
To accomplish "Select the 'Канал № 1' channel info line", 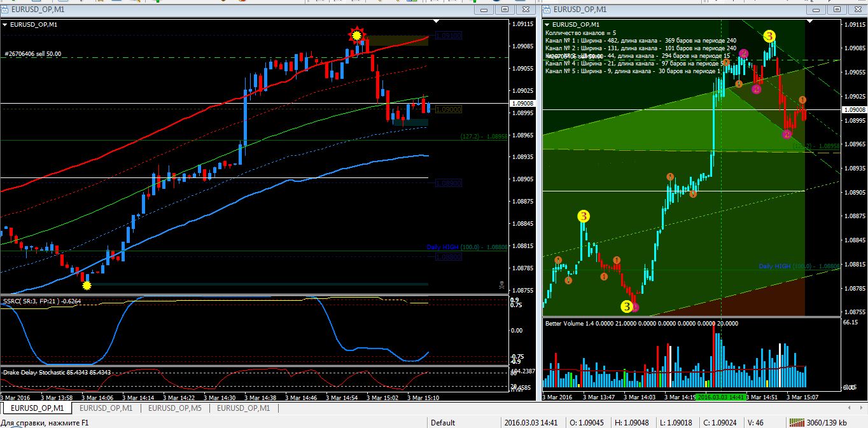I will coord(641,40).
